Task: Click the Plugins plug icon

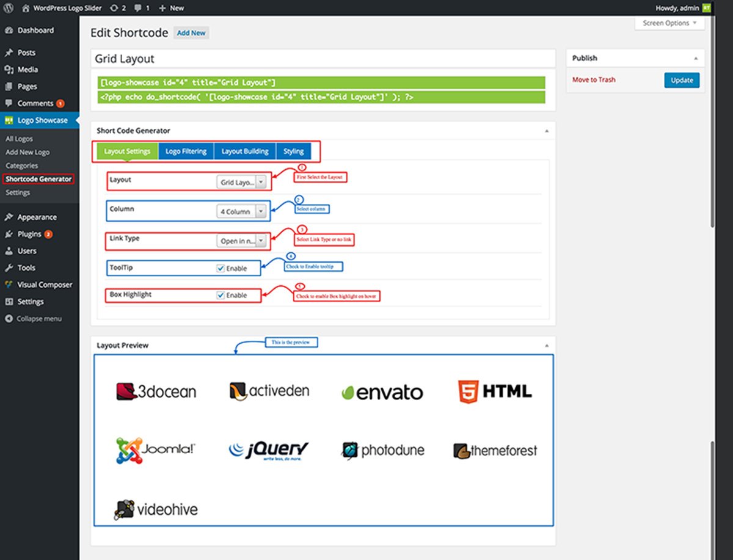Action: coord(9,234)
